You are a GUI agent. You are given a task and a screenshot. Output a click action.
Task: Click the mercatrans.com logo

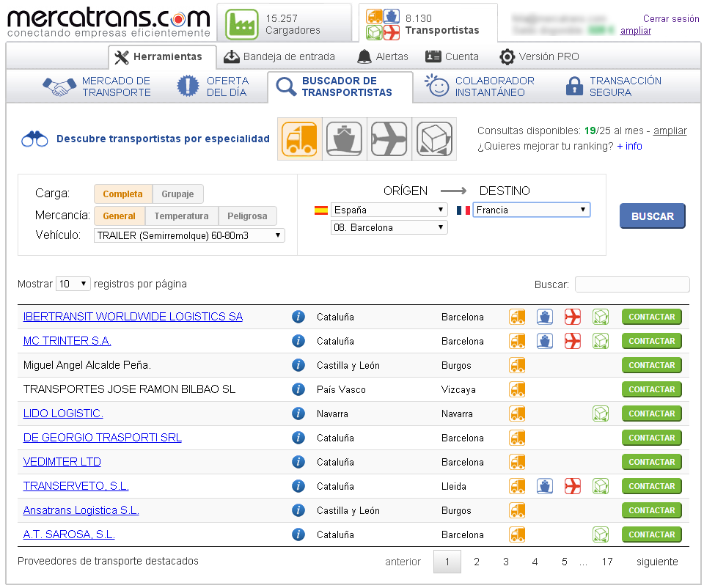coord(109,23)
